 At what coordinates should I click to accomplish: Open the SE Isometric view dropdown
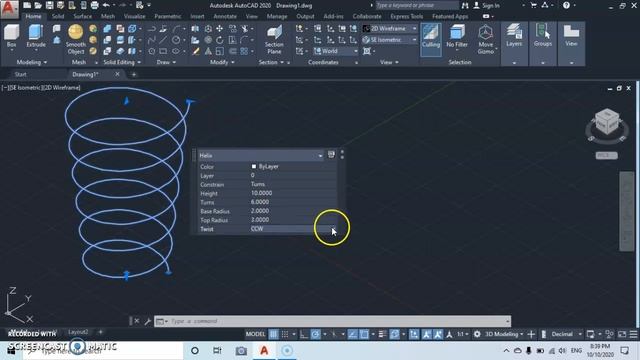pyautogui.click(x=390, y=40)
